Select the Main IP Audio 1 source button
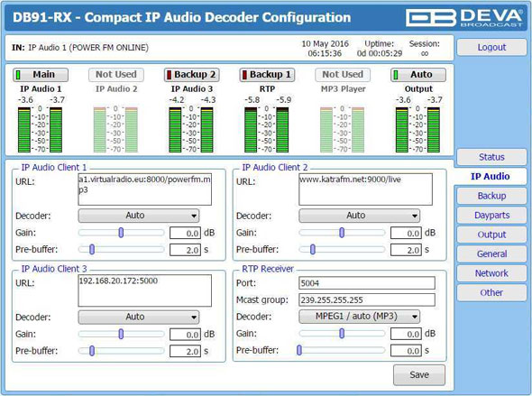 click(x=41, y=75)
